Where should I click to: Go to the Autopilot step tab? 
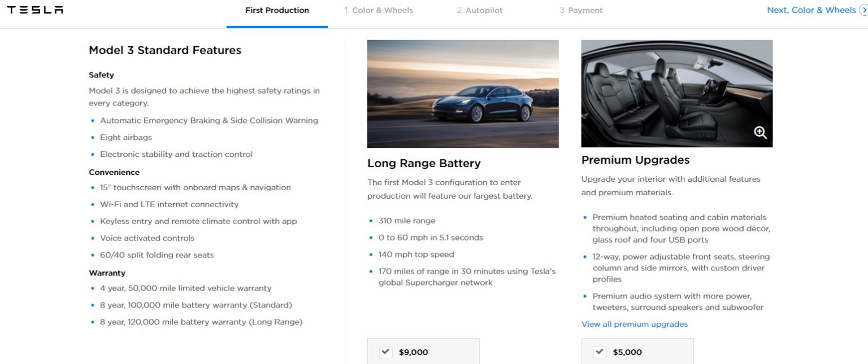480,10
